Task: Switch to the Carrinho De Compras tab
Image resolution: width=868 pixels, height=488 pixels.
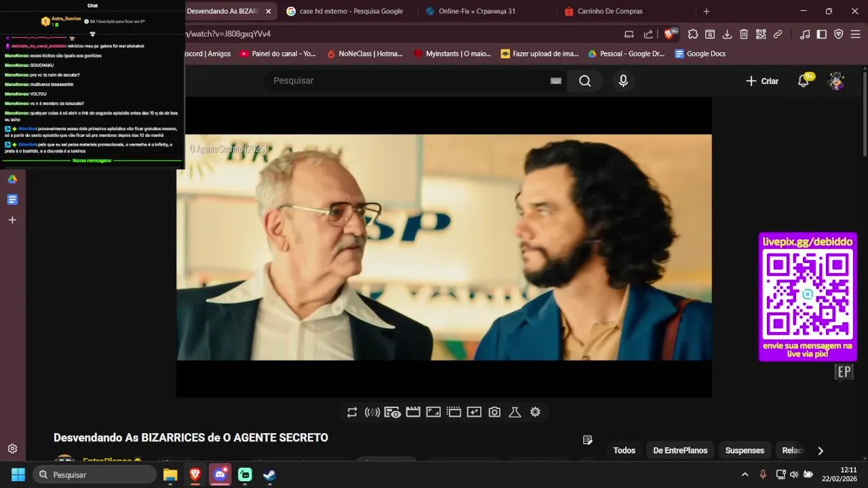Action: (610, 11)
